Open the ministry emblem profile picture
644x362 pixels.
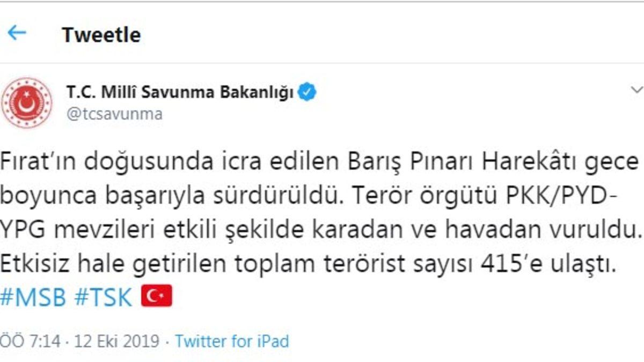click(x=26, y=102)
